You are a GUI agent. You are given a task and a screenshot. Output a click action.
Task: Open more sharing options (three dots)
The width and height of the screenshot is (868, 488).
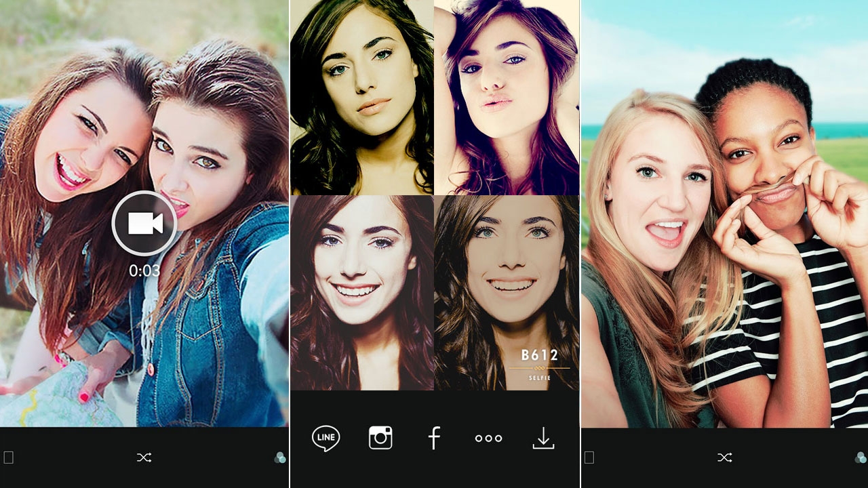pos(488,439)
